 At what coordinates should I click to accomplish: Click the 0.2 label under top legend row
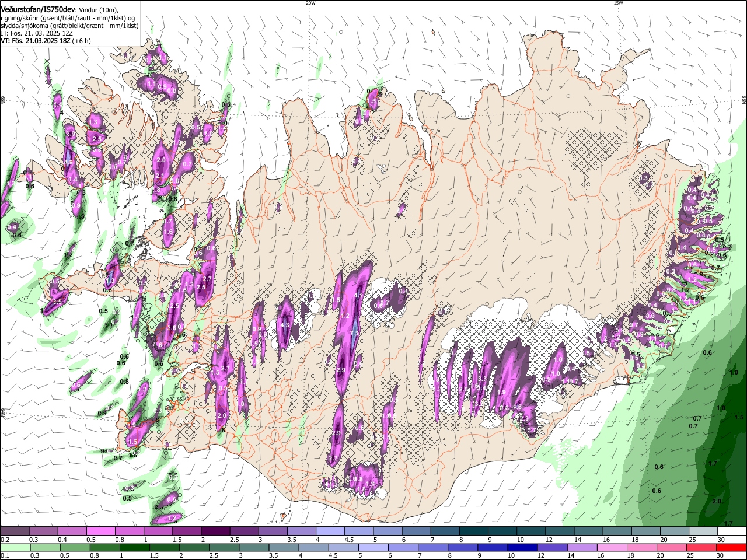[x=4, y=540]
